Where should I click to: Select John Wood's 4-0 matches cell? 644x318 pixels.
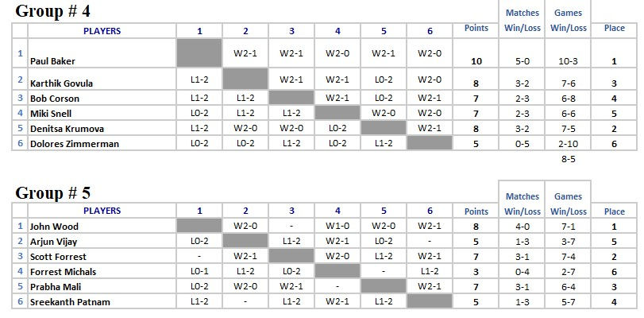pos(522,227)
